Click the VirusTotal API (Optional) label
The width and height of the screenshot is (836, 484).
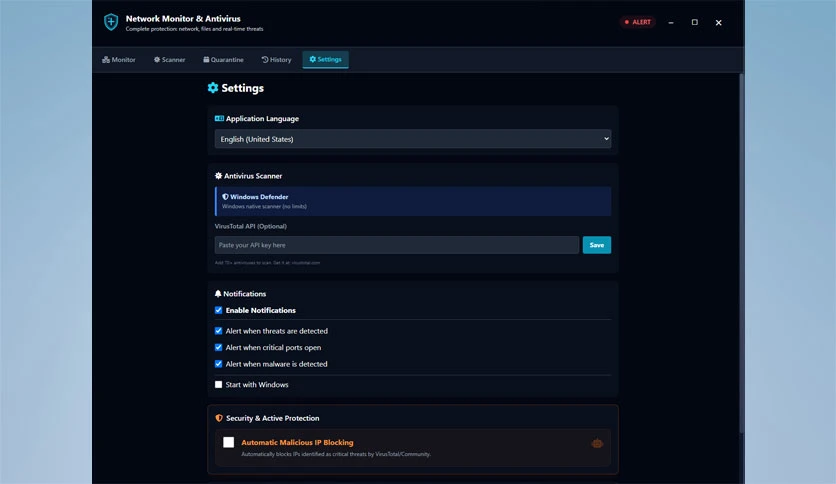pyautogui.click(x=251, y=226)
